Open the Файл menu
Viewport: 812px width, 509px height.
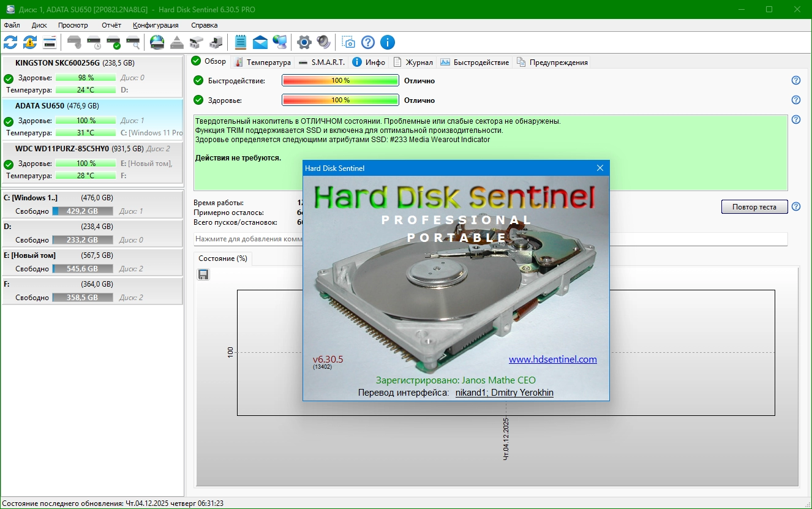(x=12, y=25)
